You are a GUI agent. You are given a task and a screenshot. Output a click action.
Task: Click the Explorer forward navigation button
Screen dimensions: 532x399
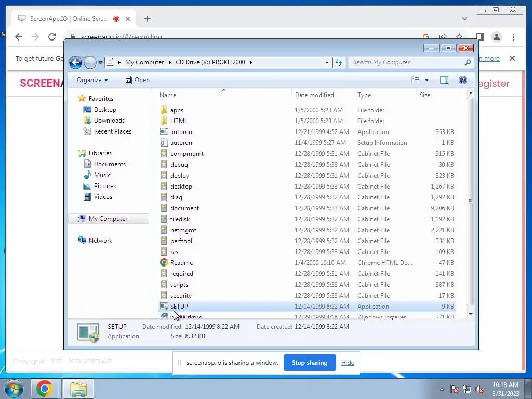coord(90,62)
